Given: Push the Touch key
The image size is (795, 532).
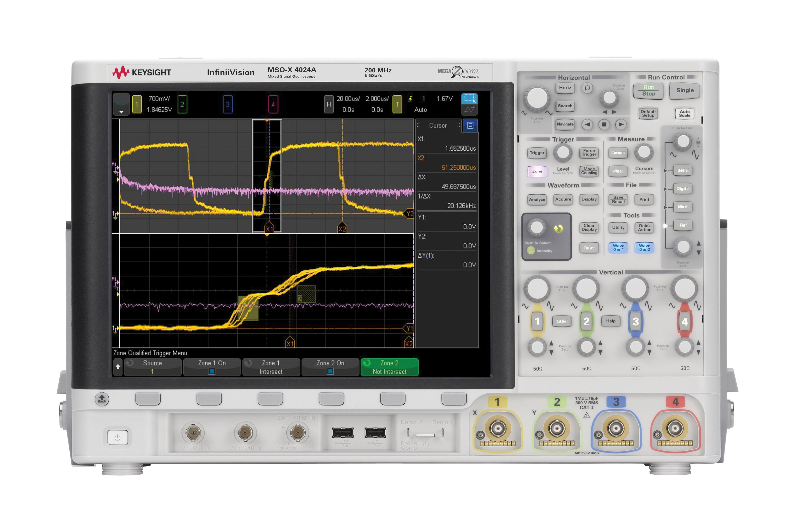Looking at the screenshot, I should click(589, 248).
